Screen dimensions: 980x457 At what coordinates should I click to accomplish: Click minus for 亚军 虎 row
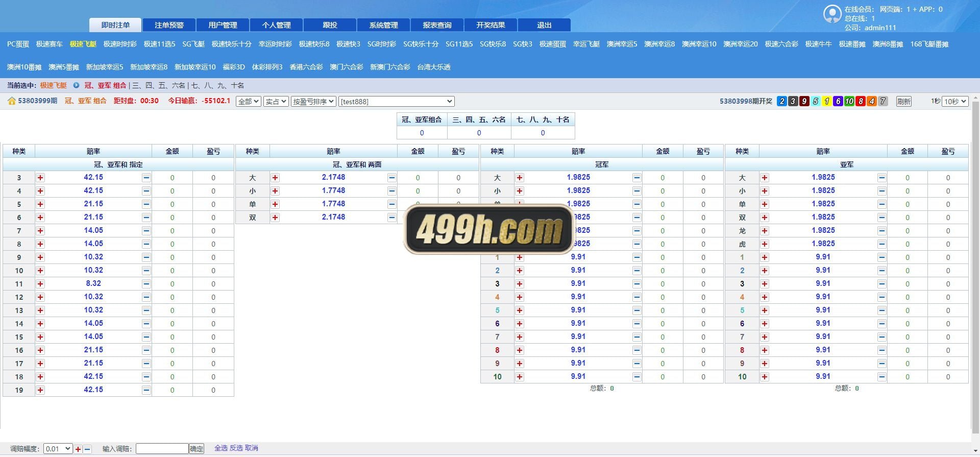tap(882, 244)
